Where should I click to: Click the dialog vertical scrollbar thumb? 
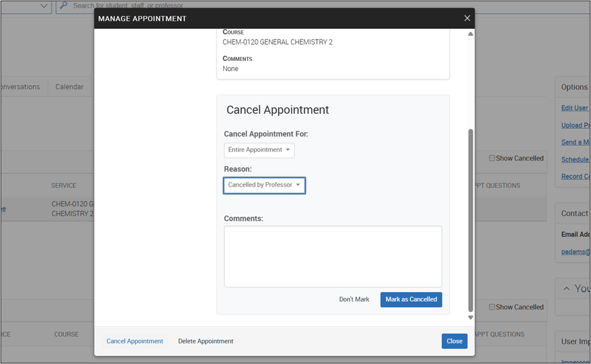[x=470, y=221]
